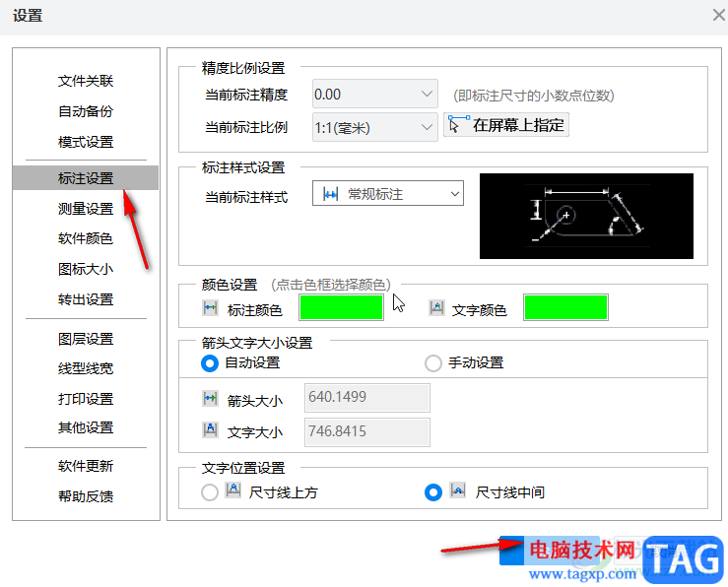The width and height of the screenshot is (728, 587).
Task: Click the 标注颜色 green color swatch
Action: pyautogui.click(x=341, y=307)
